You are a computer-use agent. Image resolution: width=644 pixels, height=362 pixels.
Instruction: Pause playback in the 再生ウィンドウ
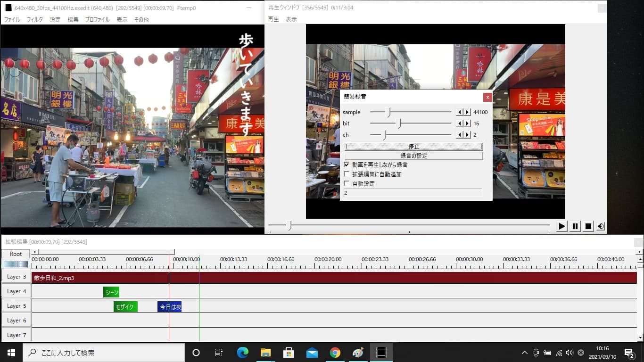point(575,226)
